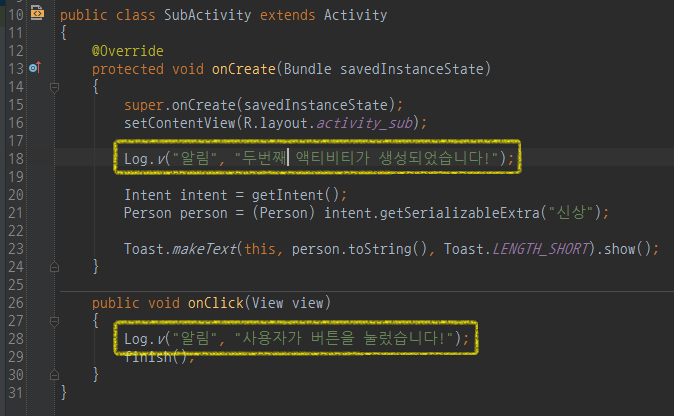The height and width of the screenshot is (416, 674).
Task: Place the cursor in the highlighted Log.v line 18
Action: (x=318, y=158)
